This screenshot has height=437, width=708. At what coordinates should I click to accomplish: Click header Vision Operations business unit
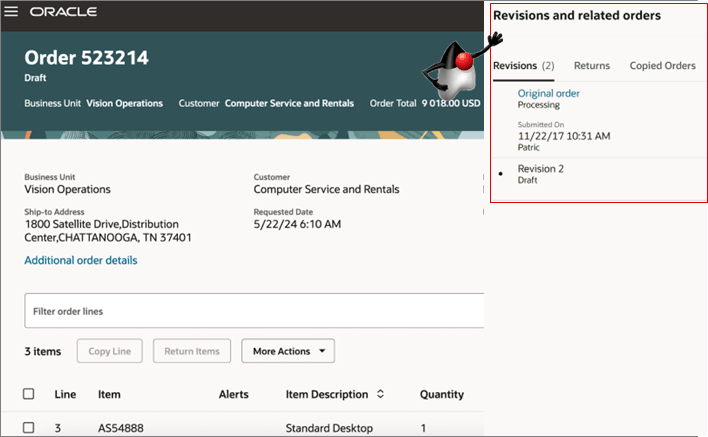point(125,103)
